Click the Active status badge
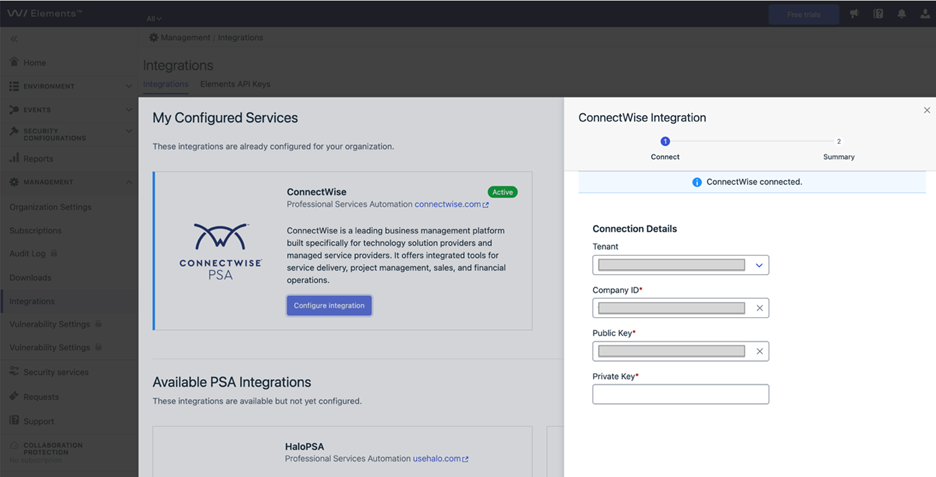Viewport: 936px width, 477px height. pyautogui.click(x=503, y=192)
